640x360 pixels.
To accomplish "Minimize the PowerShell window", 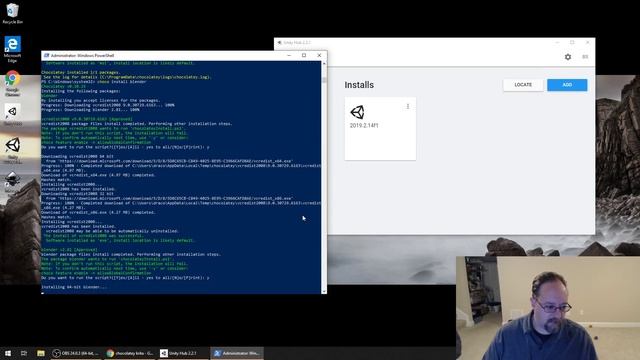I will pyautogui.click(x=289, y=55).
